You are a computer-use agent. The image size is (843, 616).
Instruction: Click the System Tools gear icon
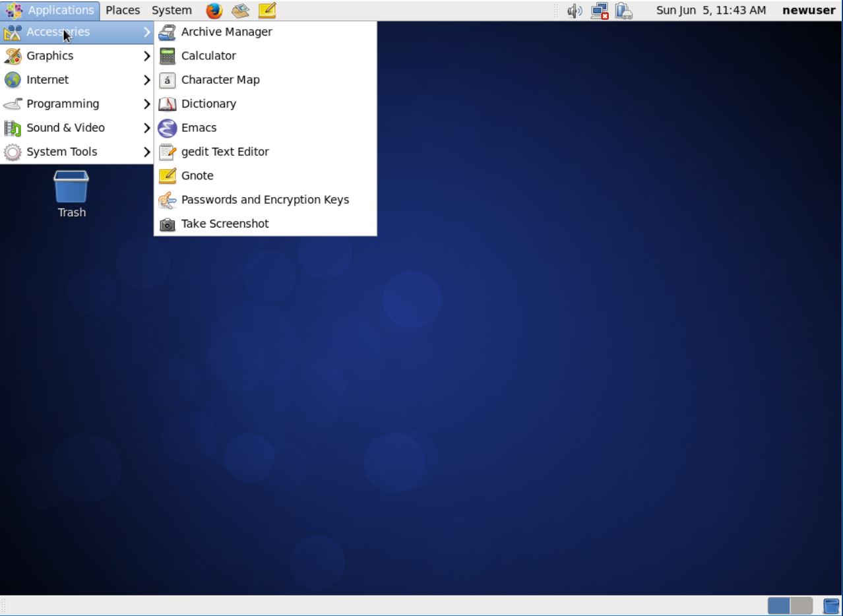(x=13, y=152)
